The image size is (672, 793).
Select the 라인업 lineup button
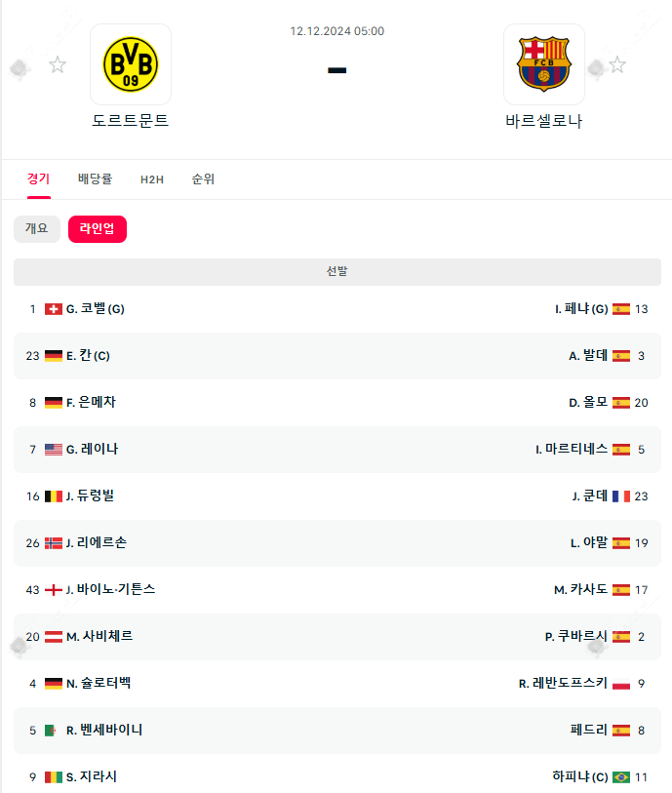coord(97,228)
